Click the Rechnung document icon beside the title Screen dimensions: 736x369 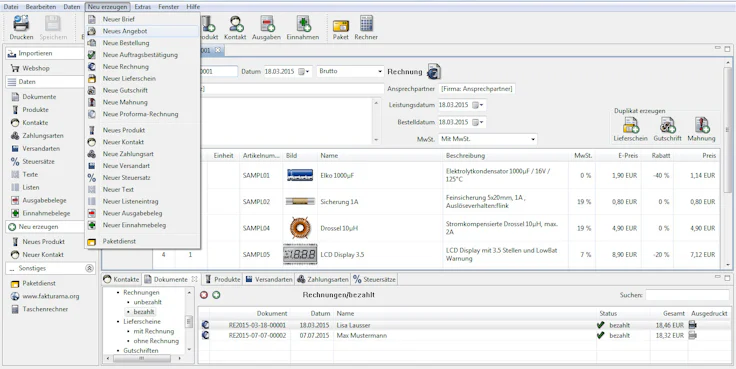click(x=433, y=71)
